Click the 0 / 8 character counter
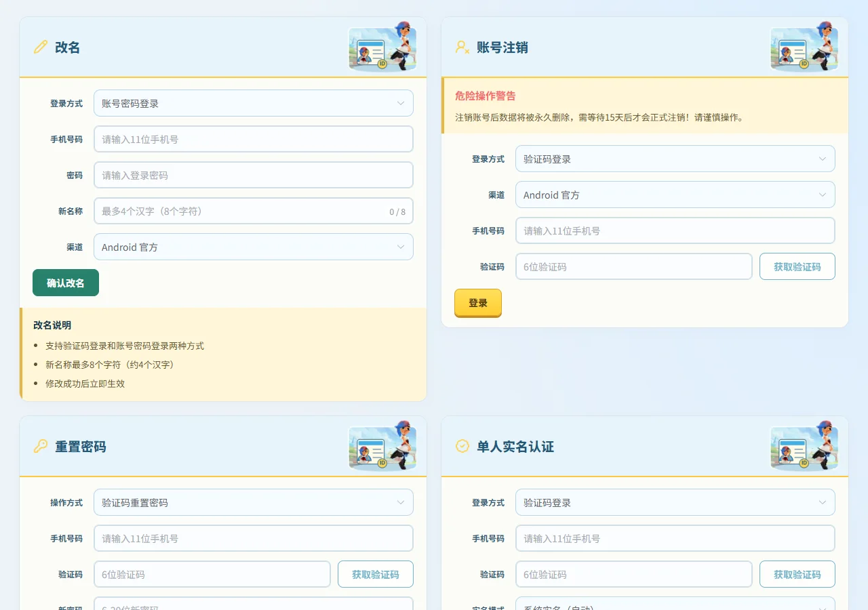Screen dimensions: 868x610 tap(397, 211)
